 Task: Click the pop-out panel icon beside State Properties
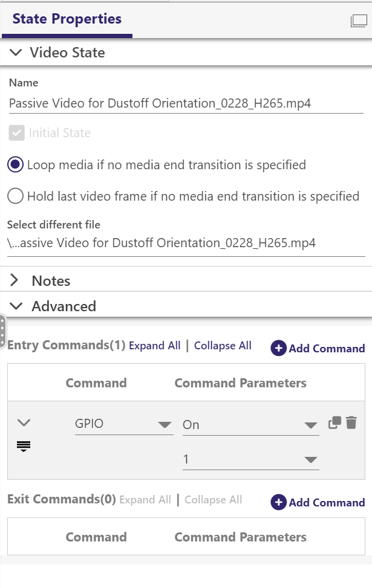click(x=359, y=21)
